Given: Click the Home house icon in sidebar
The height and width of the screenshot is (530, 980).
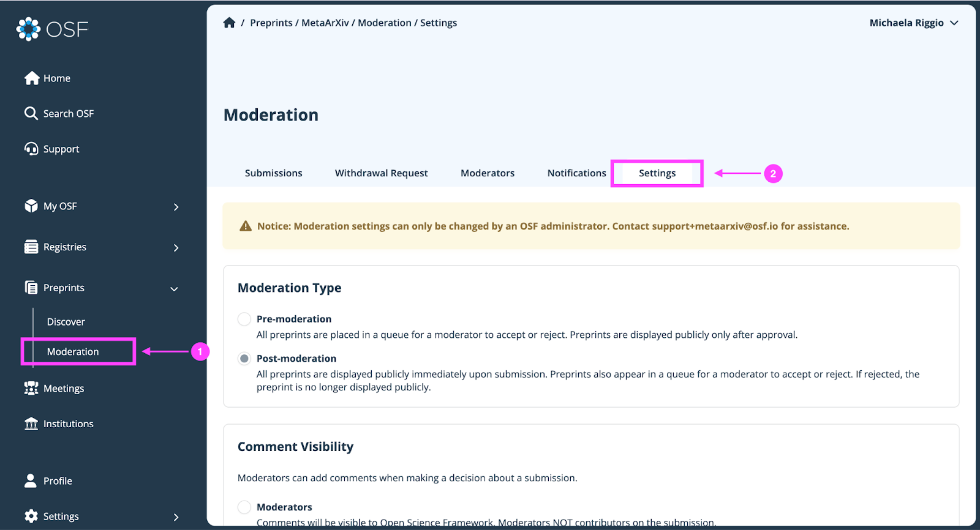Looking at the screenshot, I should point(32,78).
